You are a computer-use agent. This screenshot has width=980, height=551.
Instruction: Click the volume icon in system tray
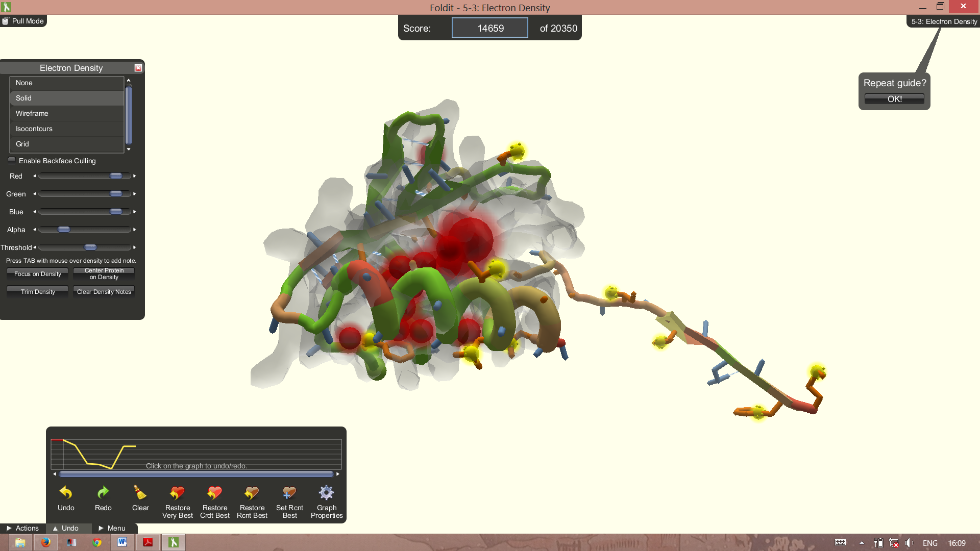pos(909,543)
